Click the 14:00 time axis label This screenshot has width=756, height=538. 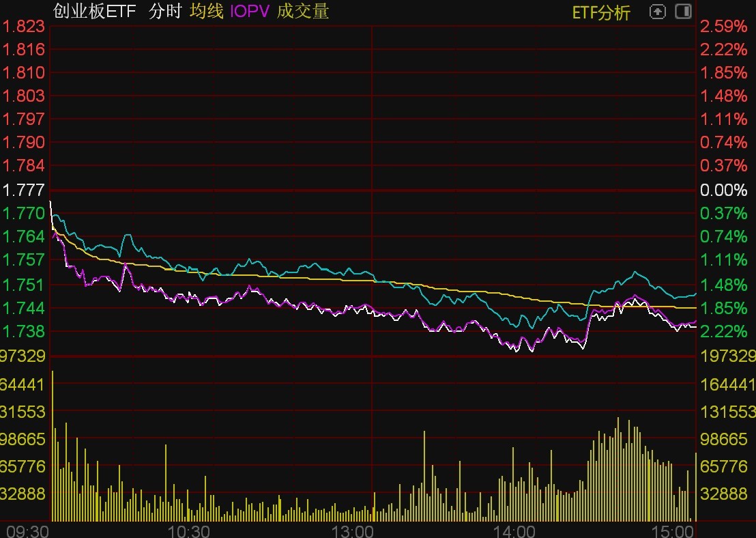pyautogui.click(x=513, y=532)
